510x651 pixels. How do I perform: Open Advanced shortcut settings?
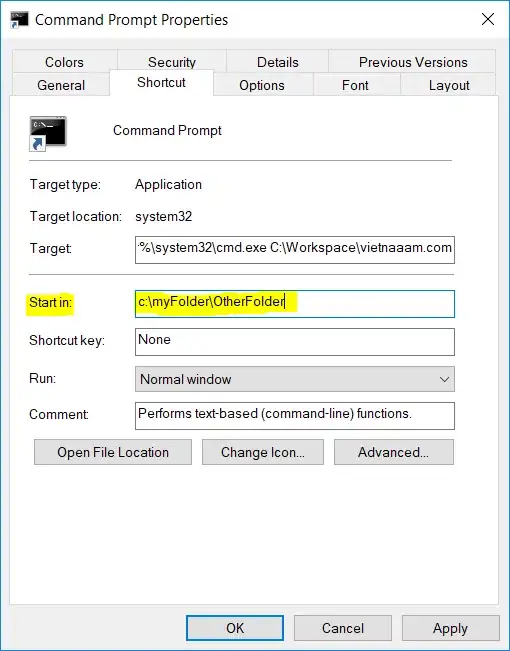(x=394, y=452)
